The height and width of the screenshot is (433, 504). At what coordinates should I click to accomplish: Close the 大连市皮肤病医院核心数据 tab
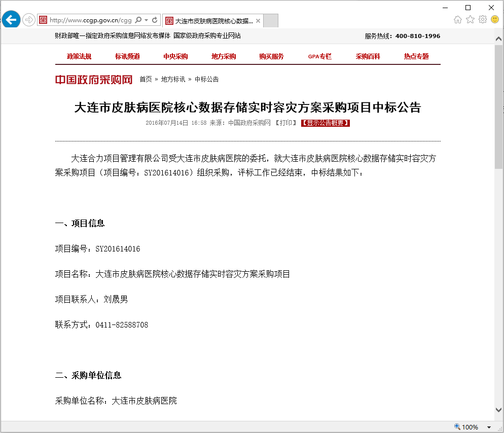point(258,21)
